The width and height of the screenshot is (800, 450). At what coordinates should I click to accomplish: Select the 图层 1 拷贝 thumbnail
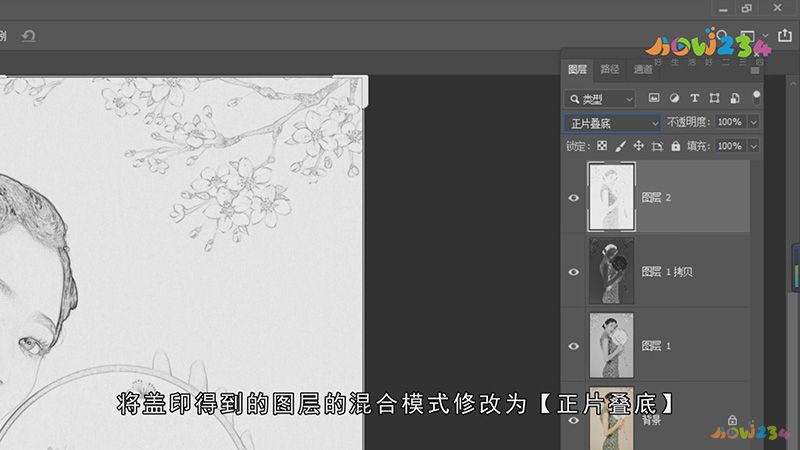(x=611, y=271)
